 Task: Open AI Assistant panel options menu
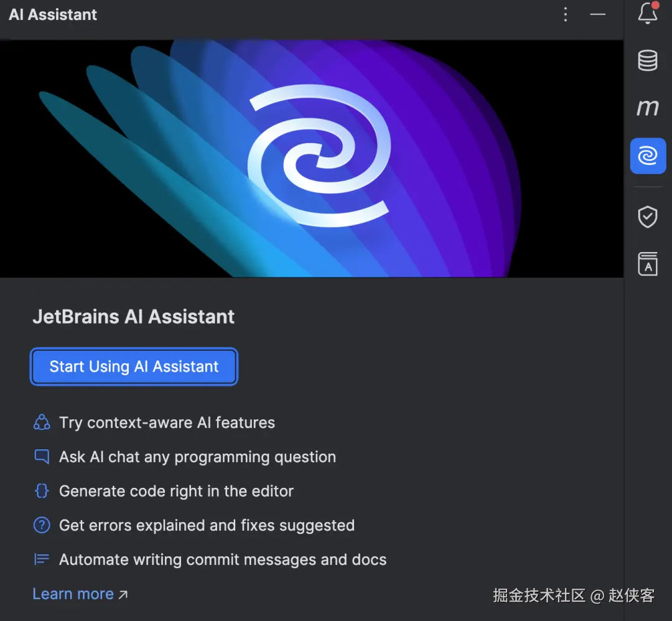(x=566, y=14)
